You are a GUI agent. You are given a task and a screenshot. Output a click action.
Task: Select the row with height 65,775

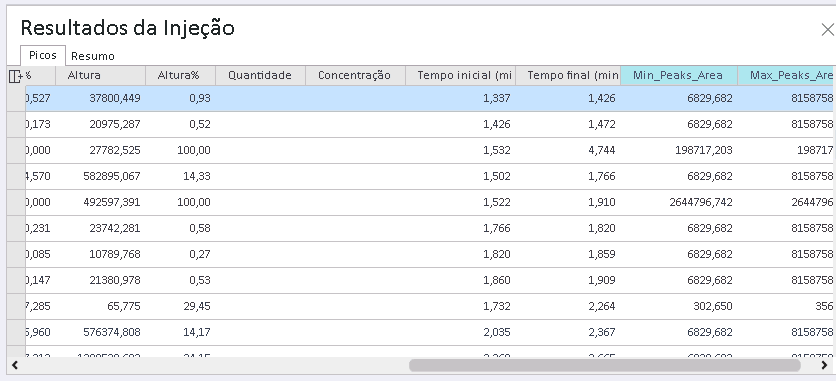(421, 306)
